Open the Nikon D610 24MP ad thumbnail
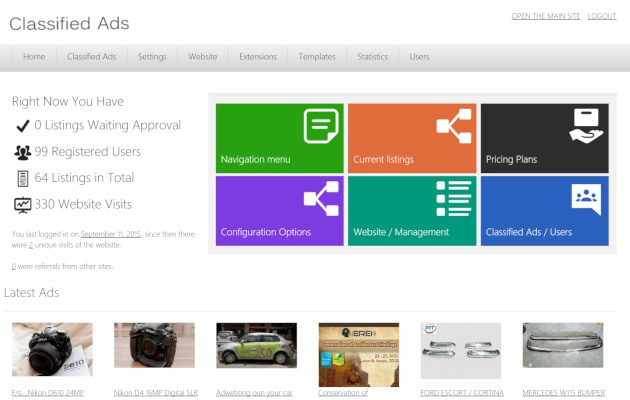The height and width of the screenshot is (400, 630). (x=52, y=348)
